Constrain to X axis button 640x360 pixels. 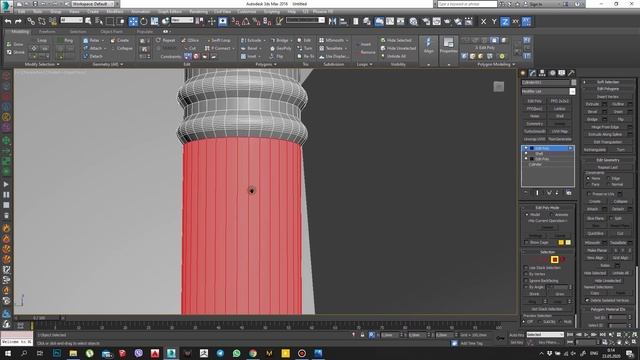pyautogui.click(x=483, y=21)
